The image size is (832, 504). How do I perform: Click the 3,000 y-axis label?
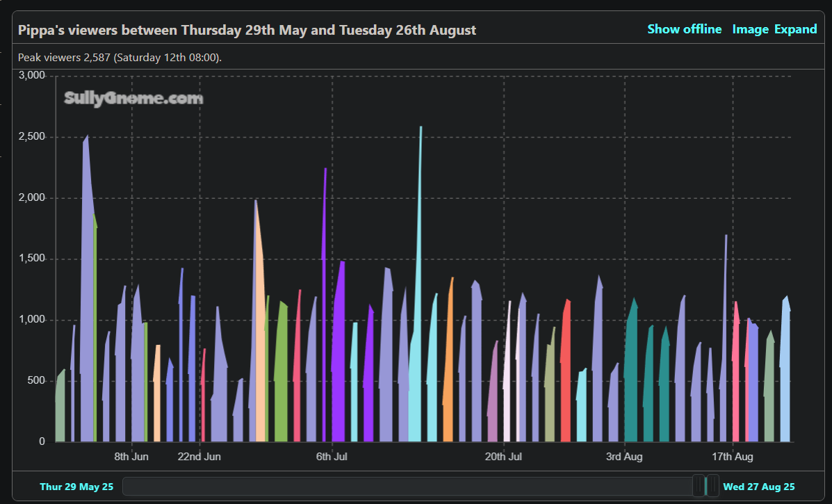pos(32,75)
